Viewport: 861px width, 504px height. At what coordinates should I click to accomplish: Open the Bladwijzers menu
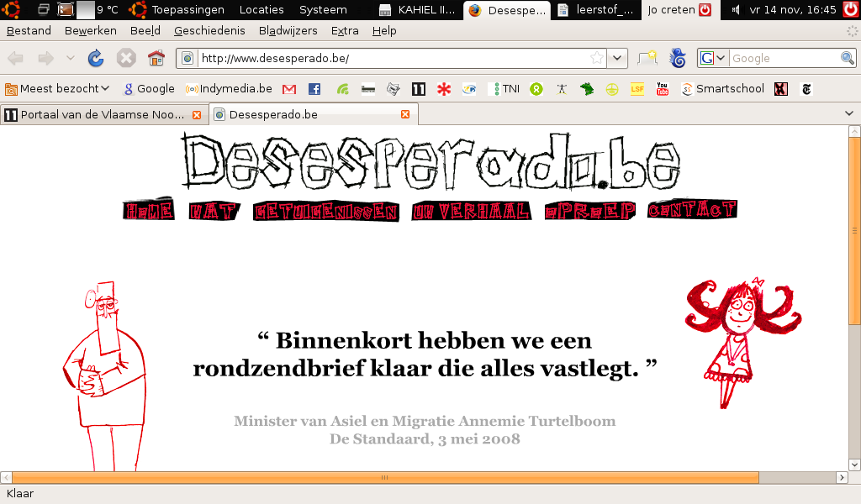(x=288, y=31)
